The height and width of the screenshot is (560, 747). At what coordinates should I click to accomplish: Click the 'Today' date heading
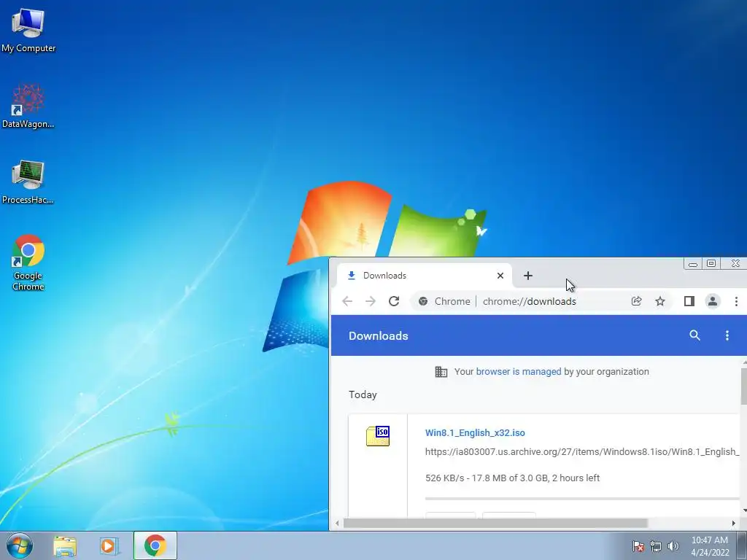click(x=363, y=394)
